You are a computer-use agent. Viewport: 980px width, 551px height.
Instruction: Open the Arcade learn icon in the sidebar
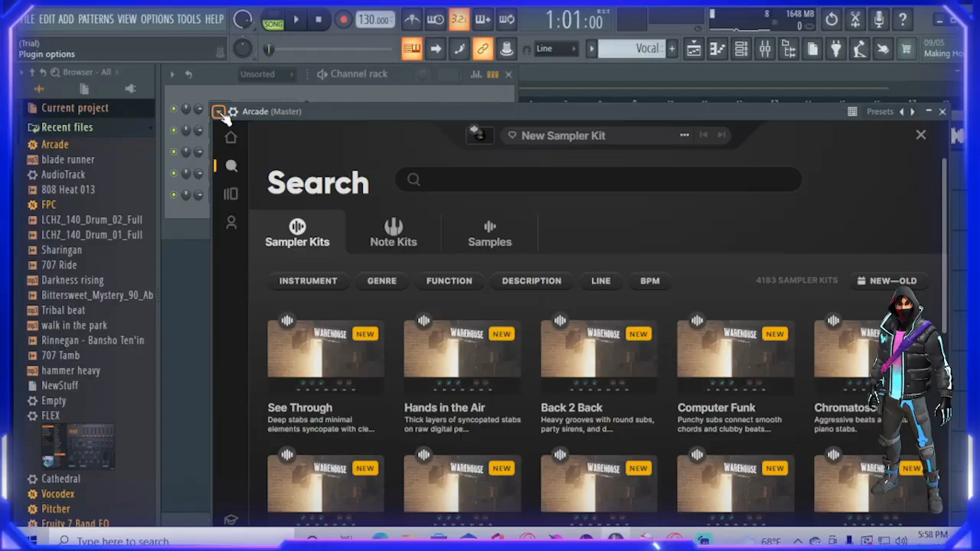[230, 520]
